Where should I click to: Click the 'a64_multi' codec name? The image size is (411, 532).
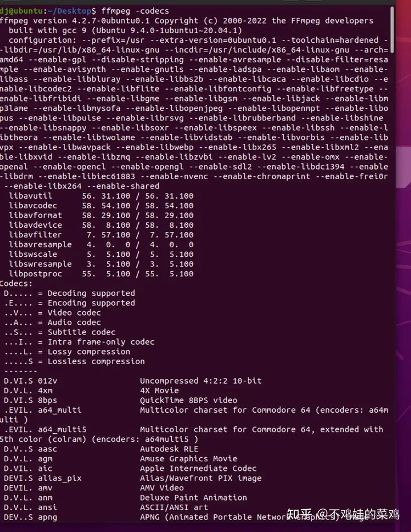point(60,410)
